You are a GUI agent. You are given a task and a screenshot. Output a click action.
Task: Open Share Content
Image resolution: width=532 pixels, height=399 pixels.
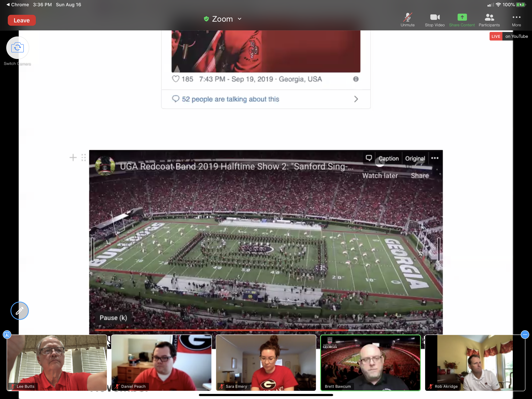(x=462, y=20)
